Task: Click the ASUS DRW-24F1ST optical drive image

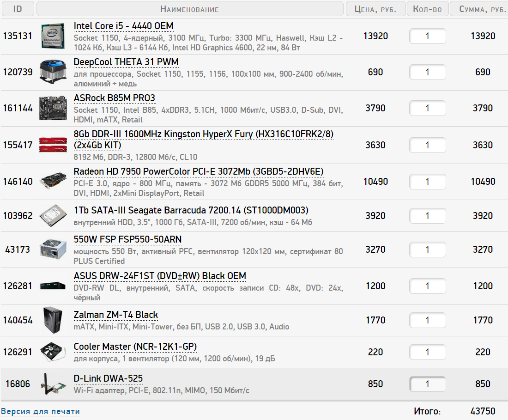Action: pyautogui.click(x=53, y=286)
